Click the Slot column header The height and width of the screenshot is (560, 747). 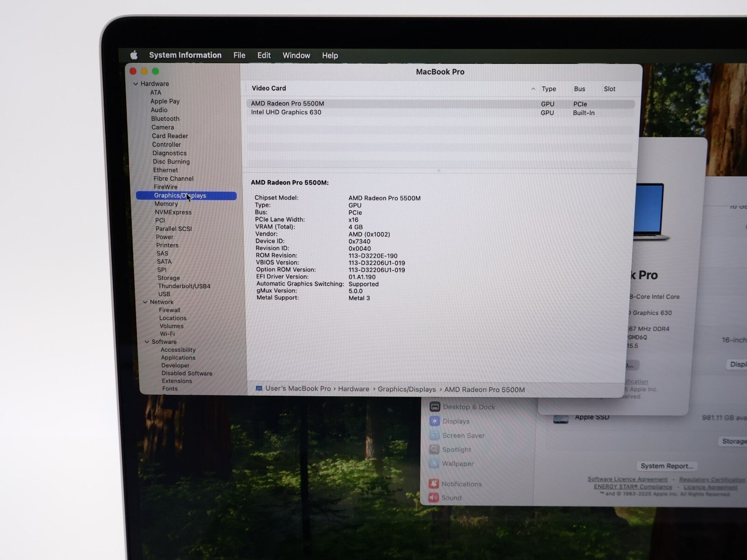coord(610,89)
